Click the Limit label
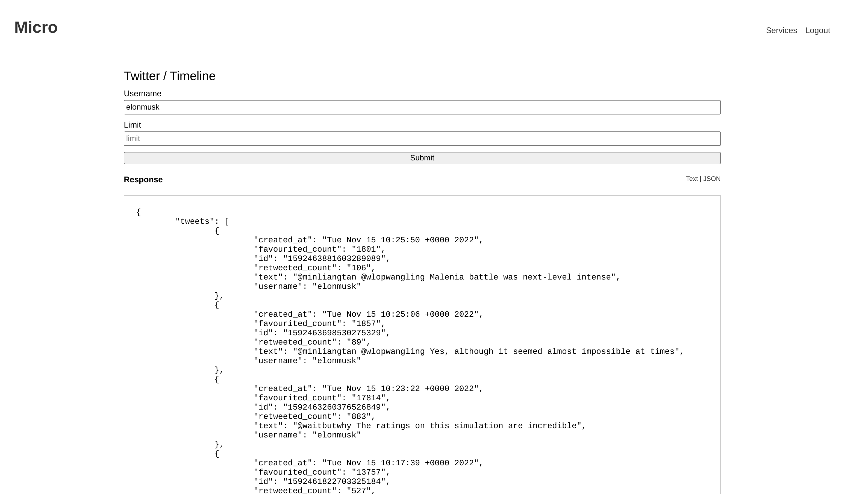Screen dimensions: 868x494 pos(132,125)
